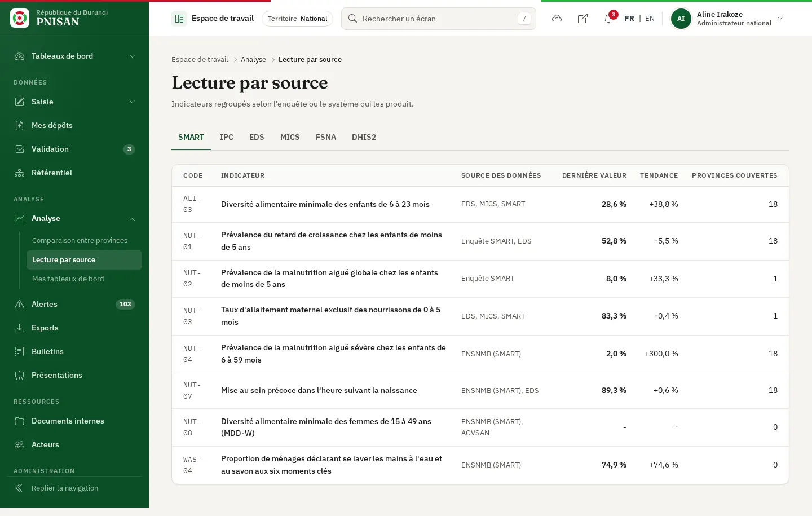
Task: Click the Présentations screen icon
Action: pyautogui.click(x=20, y=375)
